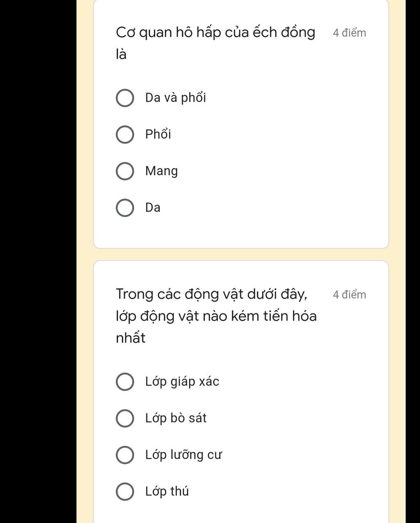
Task: Mark the 'Da' radio button
Action: pyautogui.click(x=125, y=208)
